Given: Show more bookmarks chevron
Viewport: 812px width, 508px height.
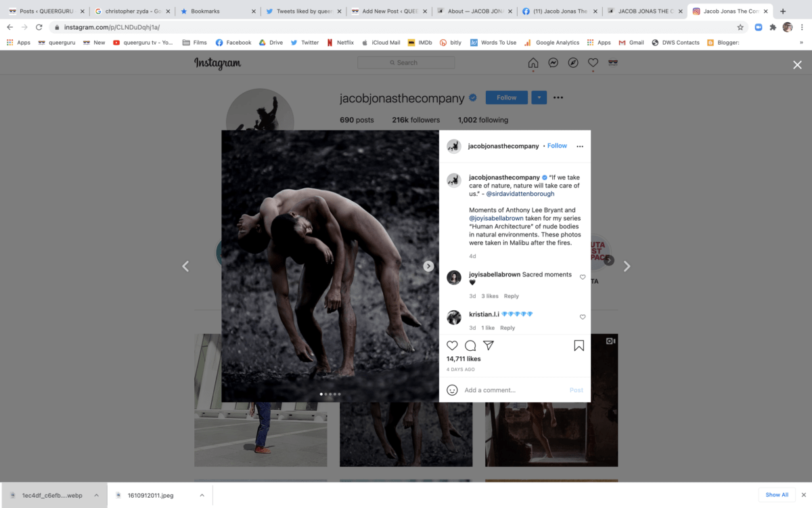Looking at the screenshot, I should pyautogui.click(x=801, y=43).
